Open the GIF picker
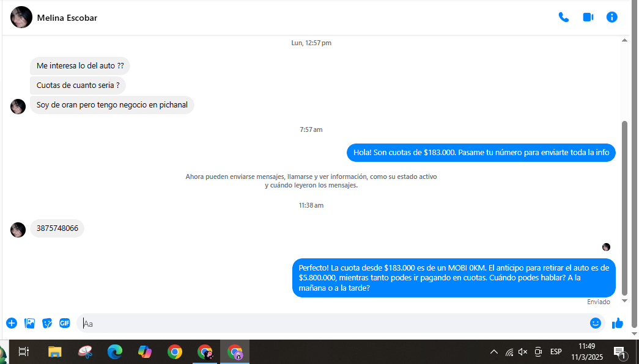Screen dimensions: 639x364 pos(65,323)
